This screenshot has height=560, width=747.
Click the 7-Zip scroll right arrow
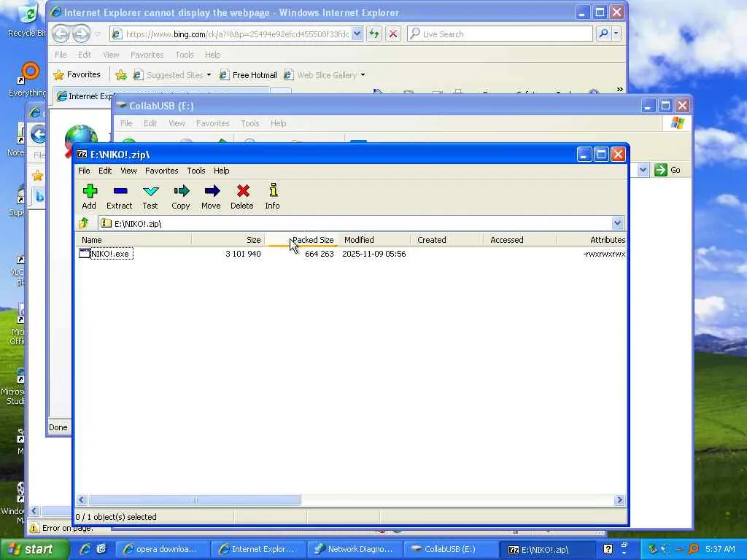(x=619, y=499)
